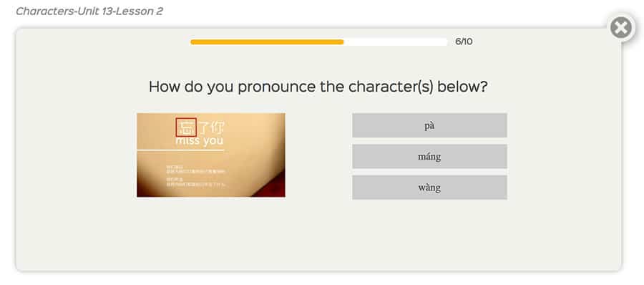
Task: Choose the answer máng
Action: coord(429,156)
